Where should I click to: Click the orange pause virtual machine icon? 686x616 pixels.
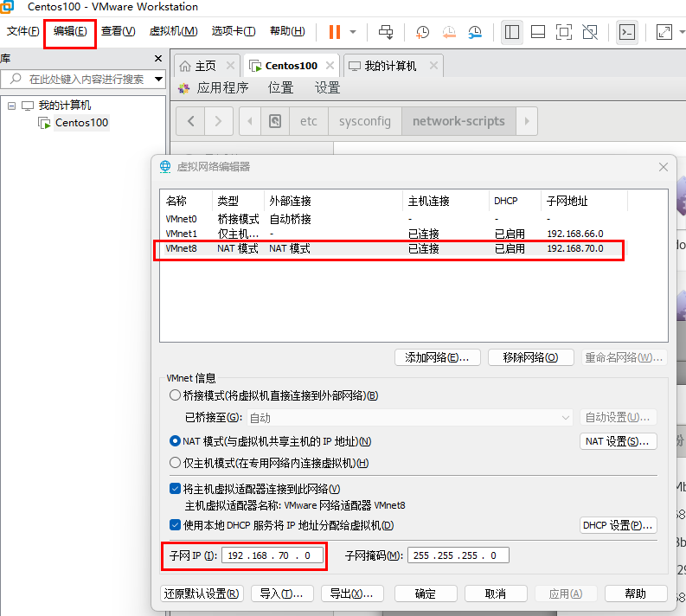pyautogui.click(x=335, y=32)
